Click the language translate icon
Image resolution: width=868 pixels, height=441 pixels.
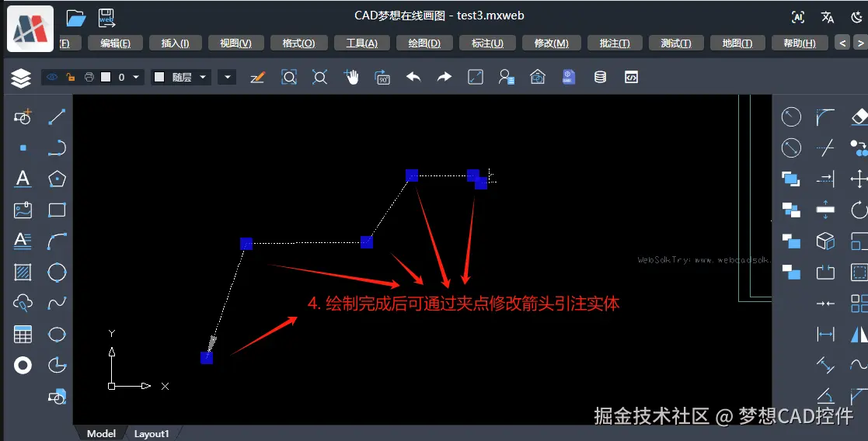click(x=828, y=17)
